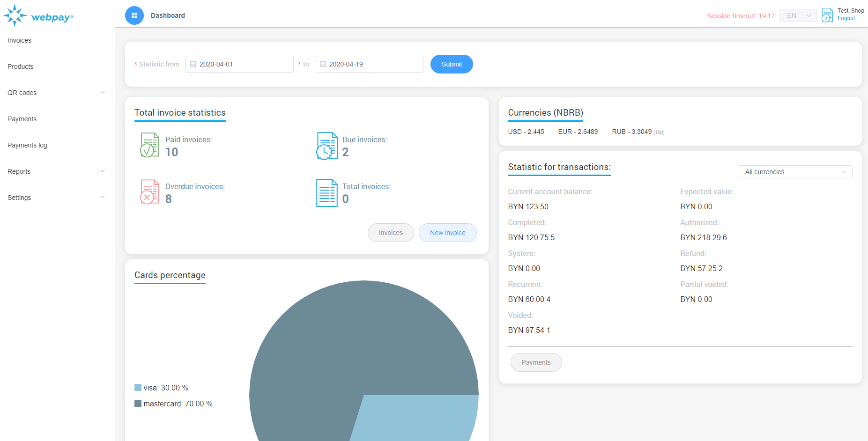Click the blue Dashboard grid icon
This screenshot has height=441, width=868.
click(x=134, y=15)
